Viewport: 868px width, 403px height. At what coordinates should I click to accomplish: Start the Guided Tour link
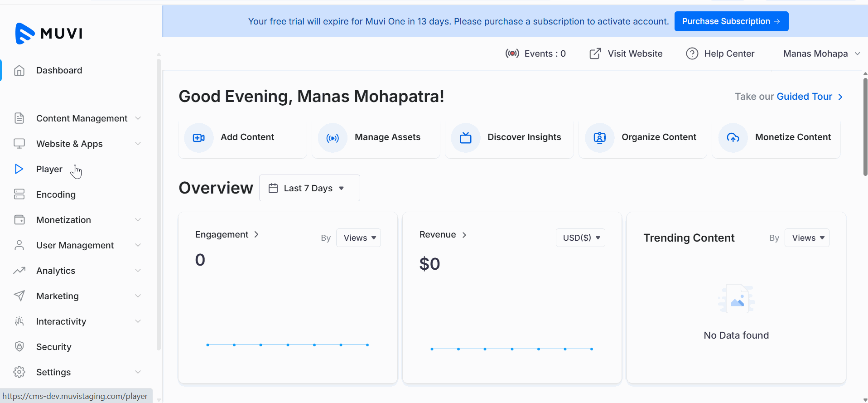coord(804,97)
